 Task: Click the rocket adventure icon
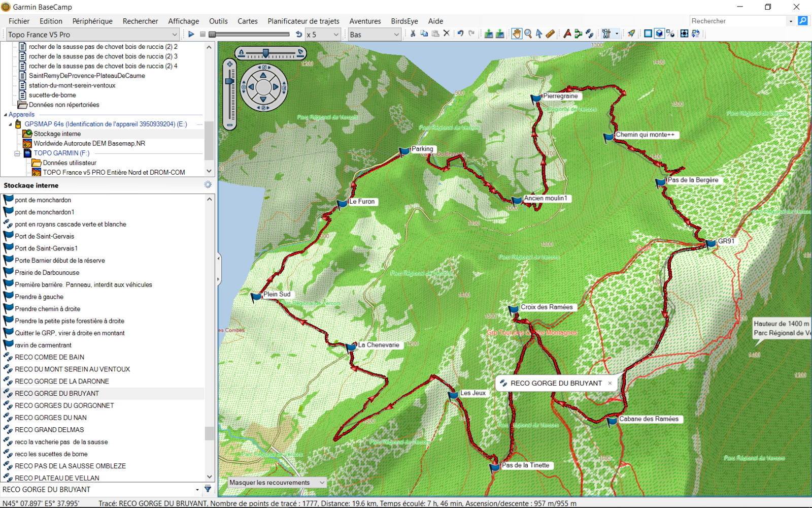631,34
